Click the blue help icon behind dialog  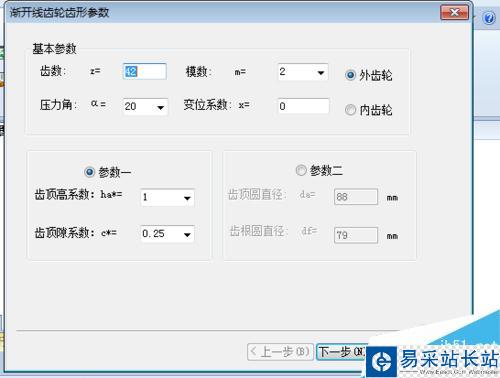pos(489,18)
